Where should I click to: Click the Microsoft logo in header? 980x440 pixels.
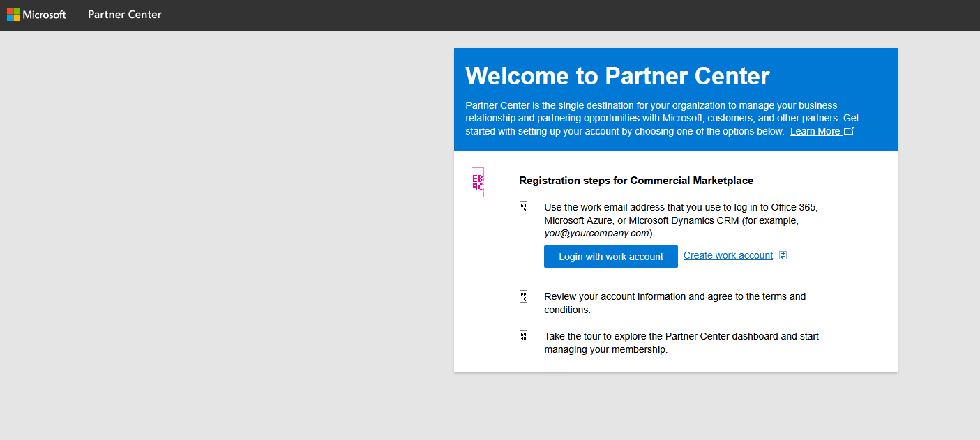36,15
